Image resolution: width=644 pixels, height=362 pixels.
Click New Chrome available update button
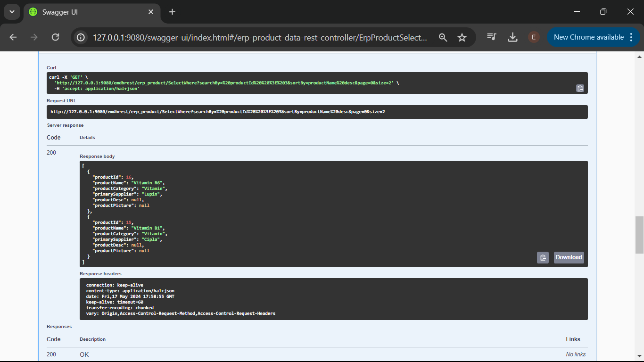[588, 37]
